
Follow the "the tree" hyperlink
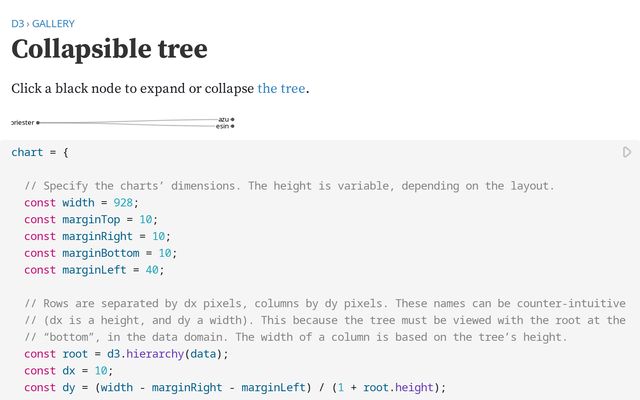coord(281,88)
